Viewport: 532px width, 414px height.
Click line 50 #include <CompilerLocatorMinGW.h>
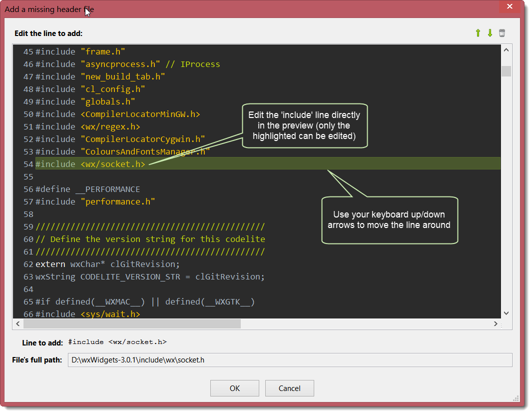pyautogui.click(x=118, y=114)
